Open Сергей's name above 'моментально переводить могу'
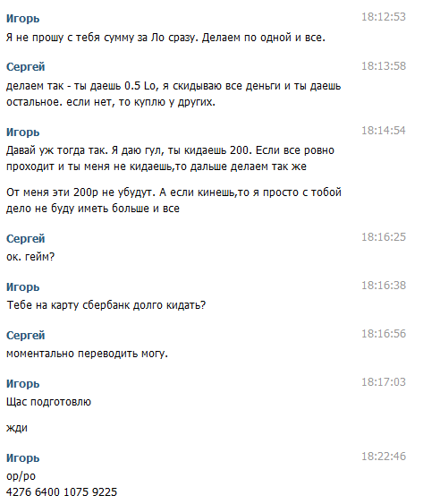This screenshot has width=440, height=504. click(25, 336)
